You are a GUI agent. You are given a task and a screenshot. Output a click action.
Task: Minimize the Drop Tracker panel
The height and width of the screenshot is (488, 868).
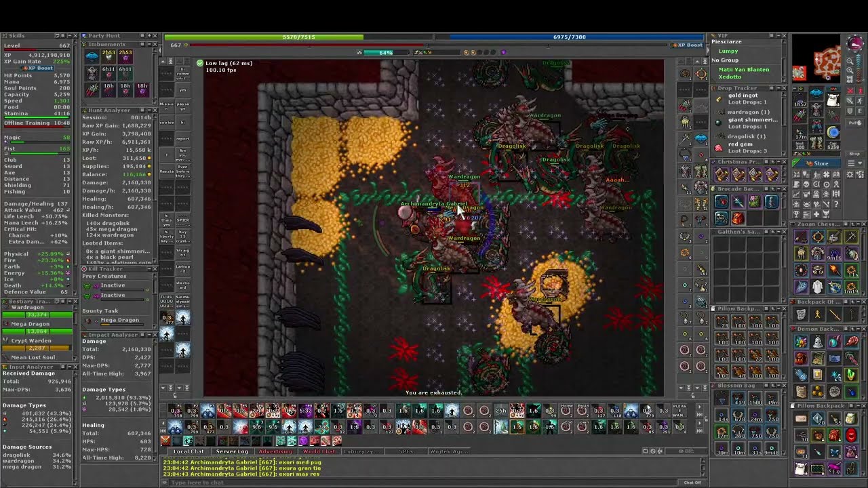pyautogui.click(x=778, y=88)
